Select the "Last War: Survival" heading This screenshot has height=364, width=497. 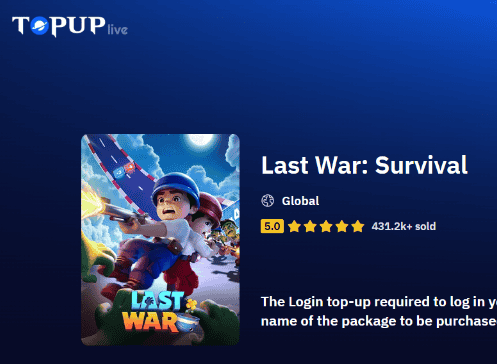coord(364,165)
